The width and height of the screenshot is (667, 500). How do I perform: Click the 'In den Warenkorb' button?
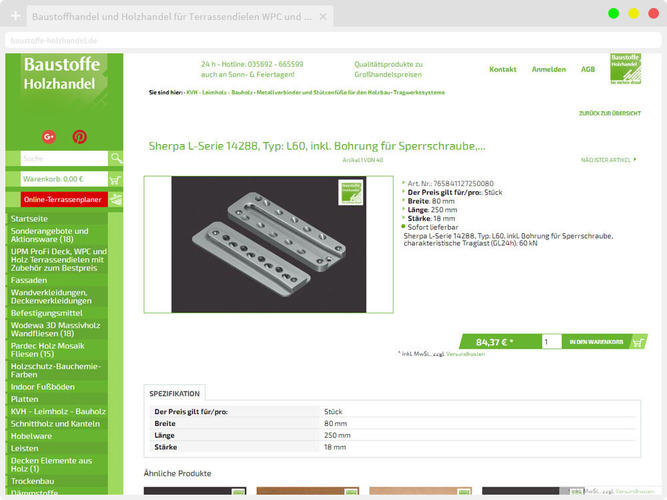597,342
